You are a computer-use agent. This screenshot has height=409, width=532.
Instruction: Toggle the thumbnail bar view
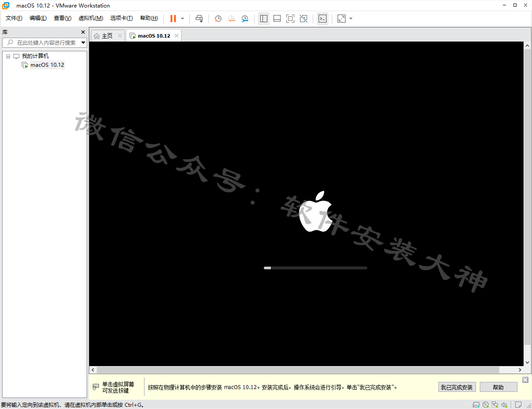tap(277, 19)
